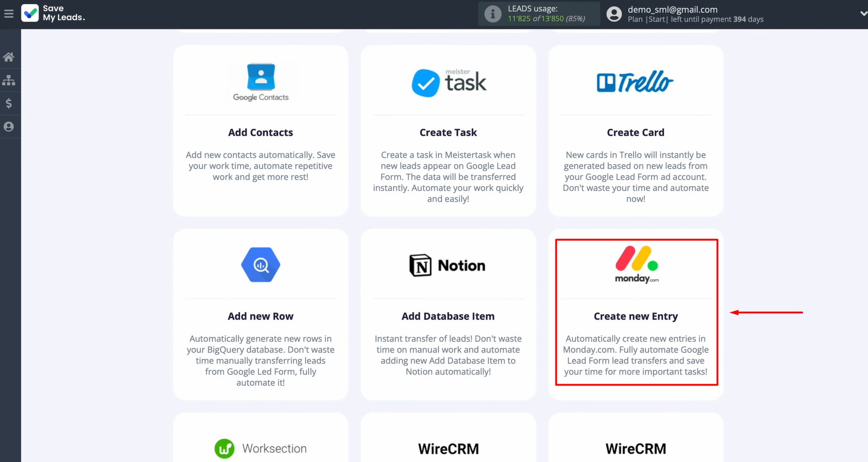Open the hamburger menu icon
This screenshot has height=462, width=868.
click(x=9, y=14)
